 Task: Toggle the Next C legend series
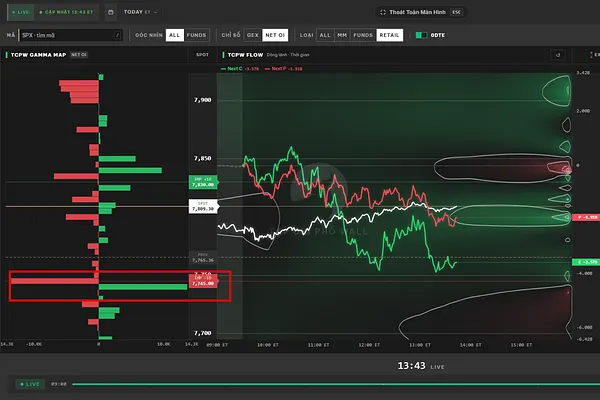pyautogui.click(x=240, y=69)
